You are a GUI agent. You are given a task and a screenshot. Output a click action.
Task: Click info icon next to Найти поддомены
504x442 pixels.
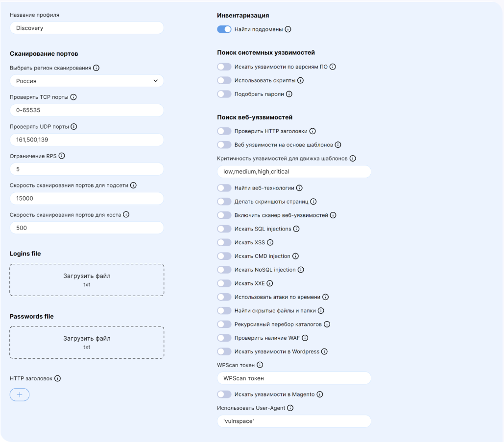point(288,29)
